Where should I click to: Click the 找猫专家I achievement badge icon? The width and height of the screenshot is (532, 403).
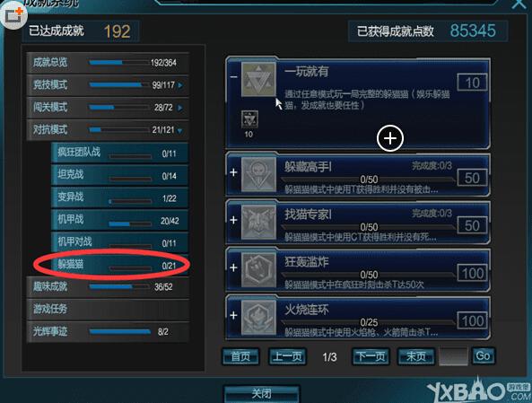[x=258, y=223]
